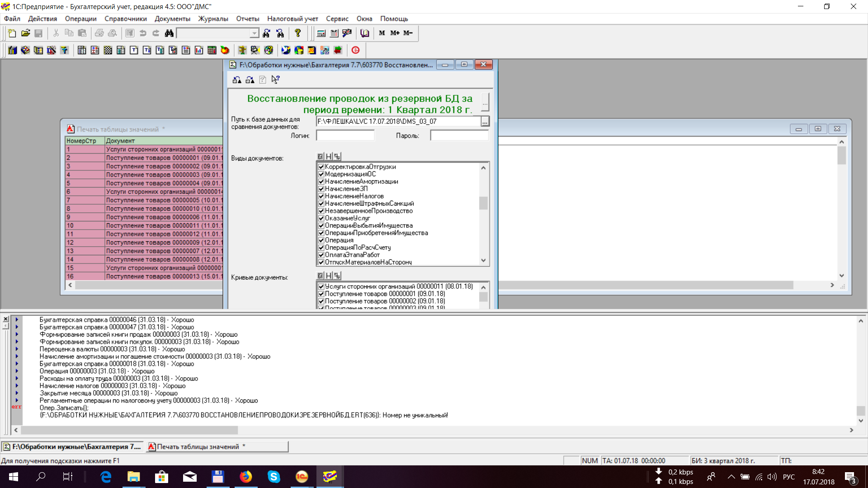Toggle the НачислениеАмортизации checkbox
The height and width of the screenshot is (488, 868).
pyautogui.click(x=321, y=182)
